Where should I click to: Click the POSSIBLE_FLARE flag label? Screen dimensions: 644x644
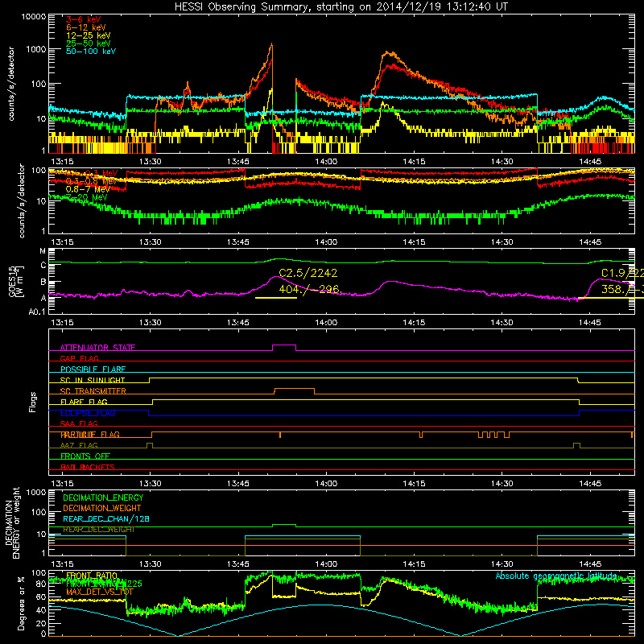pyautogui.click(x=93, y=369)
